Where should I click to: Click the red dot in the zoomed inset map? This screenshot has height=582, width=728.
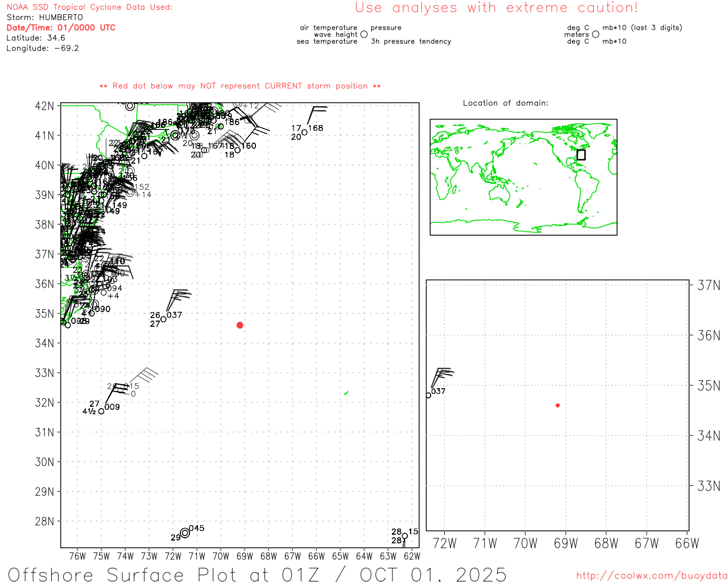[x=558, y=405]
